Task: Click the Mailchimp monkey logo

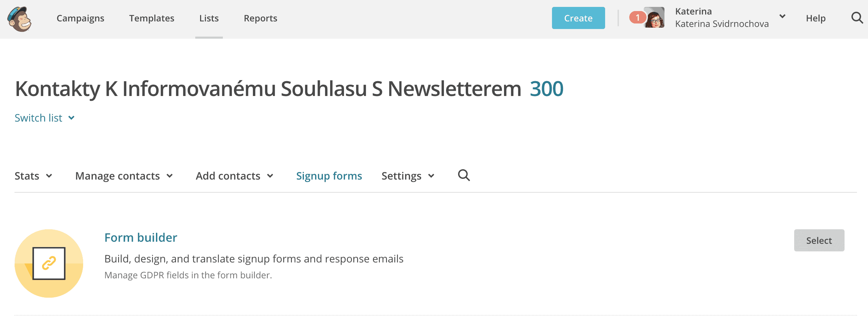Action: pyautogui.click(x=20, y=19)
